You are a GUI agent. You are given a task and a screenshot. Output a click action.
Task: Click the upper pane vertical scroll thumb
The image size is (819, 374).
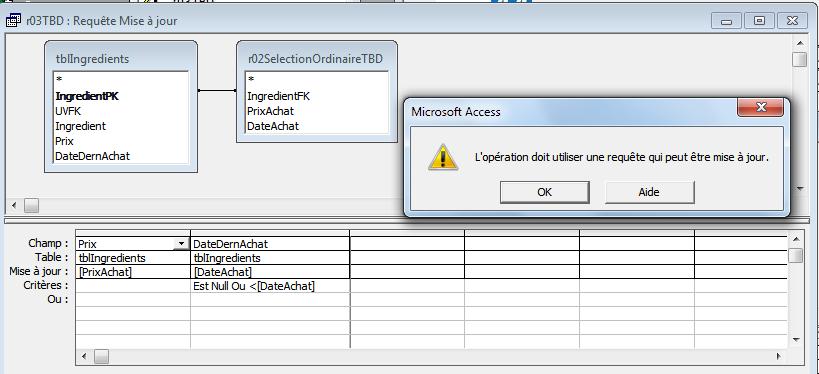(800, 59)
